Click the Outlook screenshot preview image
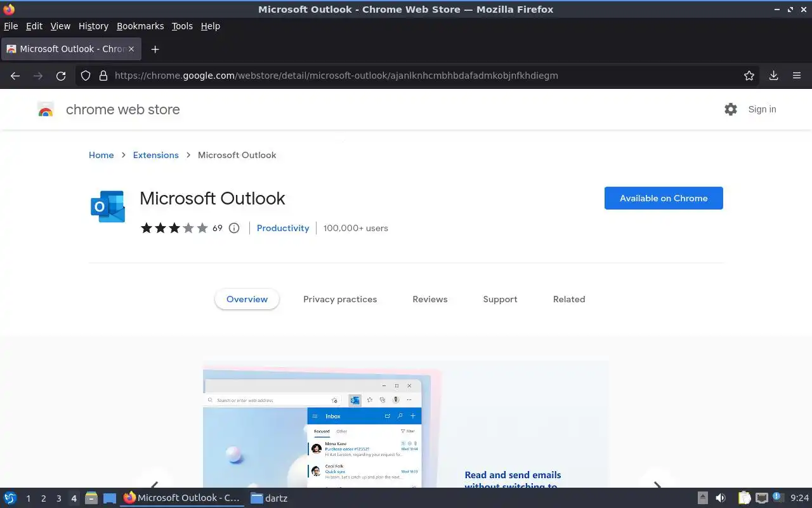This screenshot has height=508, width=812. (406, 424)
